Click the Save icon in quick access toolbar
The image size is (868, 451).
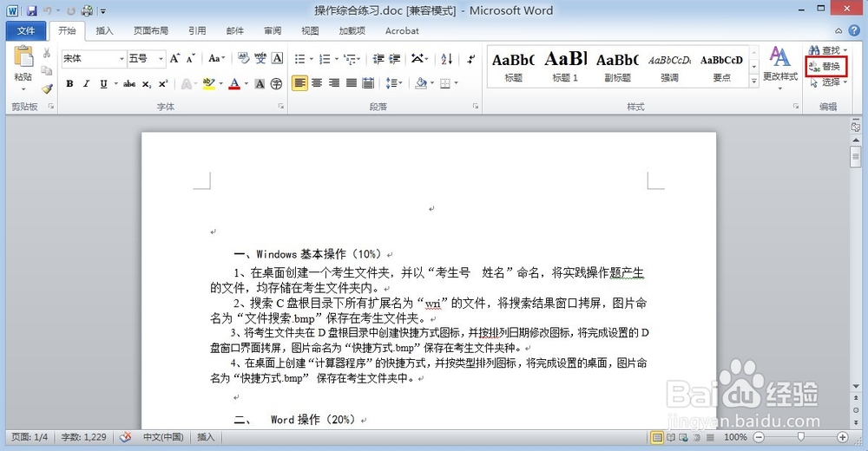[x=31, y=10]
